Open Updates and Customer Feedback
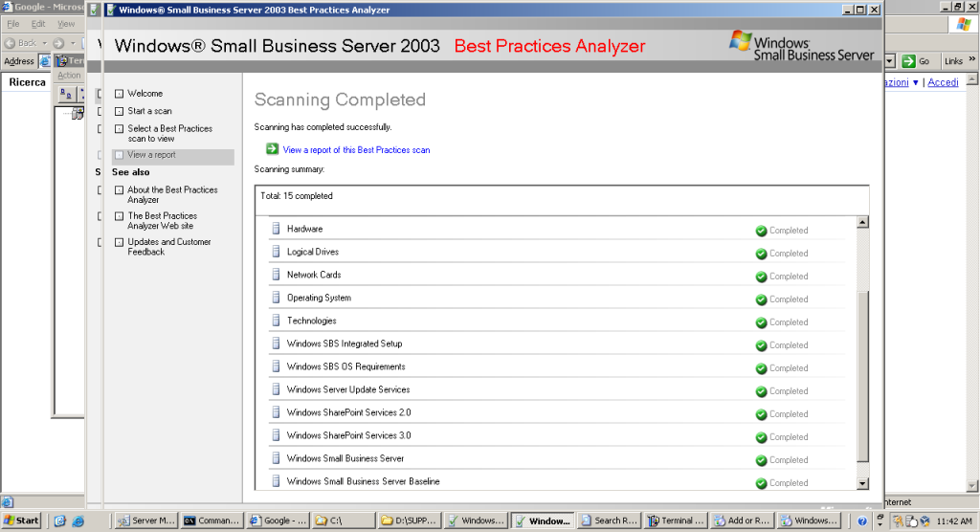 168,247
